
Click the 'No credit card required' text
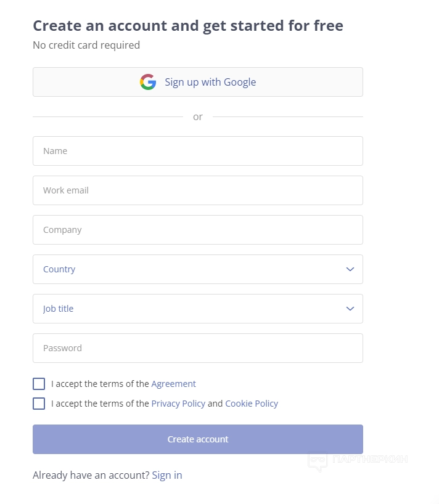pyautogui.click(x=86, y=45)
